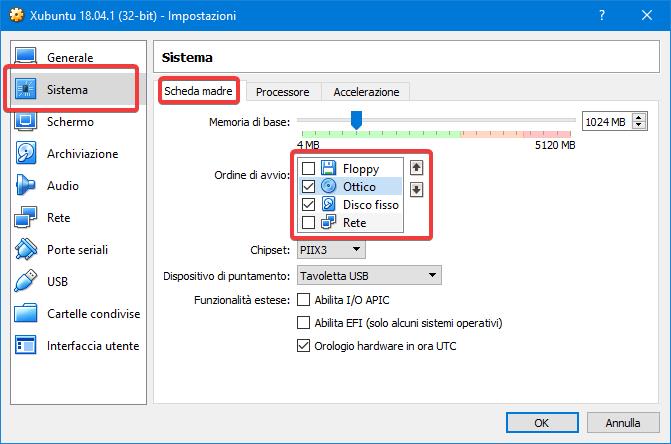The width and height of the screenshot is (671, 444).
Task: Click the Cartelle condivise folder icon
Action: 25,313
